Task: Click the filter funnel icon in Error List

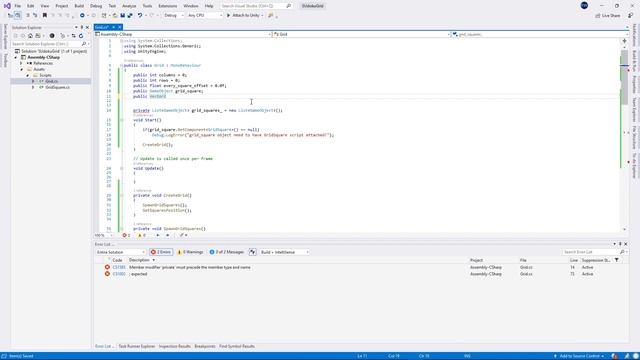Action: point(616,260)
